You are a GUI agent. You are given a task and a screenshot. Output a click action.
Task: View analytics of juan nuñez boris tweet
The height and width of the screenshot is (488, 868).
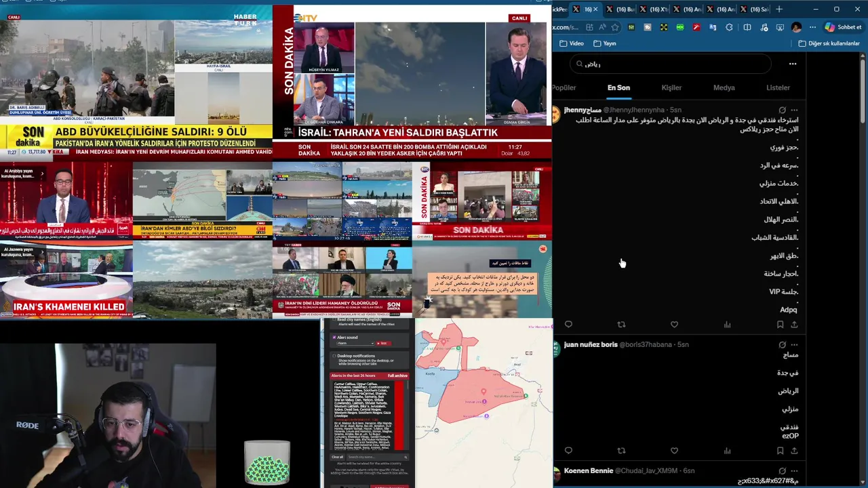click(x=727, y=451)
